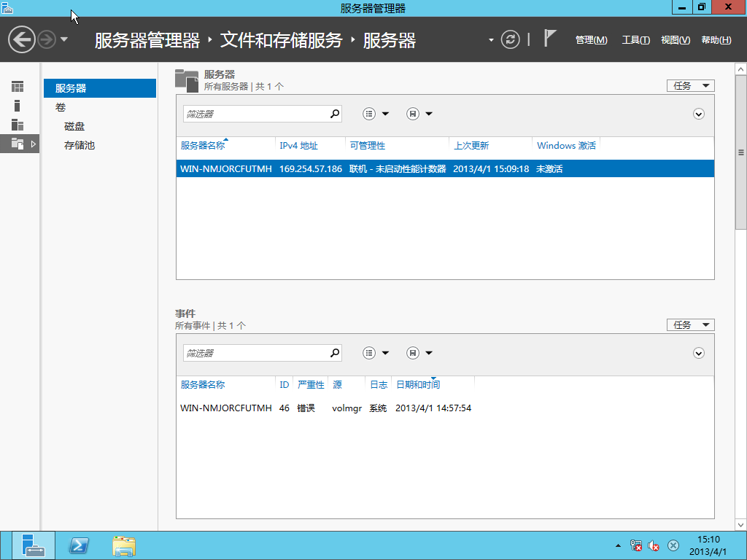Open 任务 dropdown in servers section

coord(690,86)
